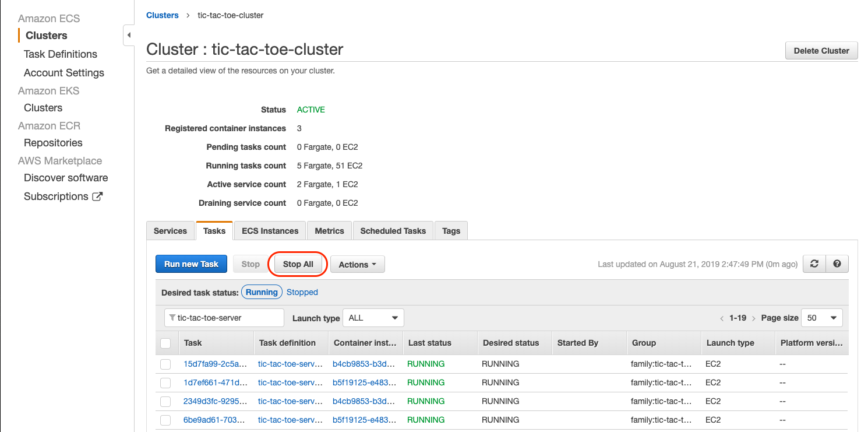Sort by Group column header
The height and width of the screenshot is (432, 868).
tap(664, 343)
